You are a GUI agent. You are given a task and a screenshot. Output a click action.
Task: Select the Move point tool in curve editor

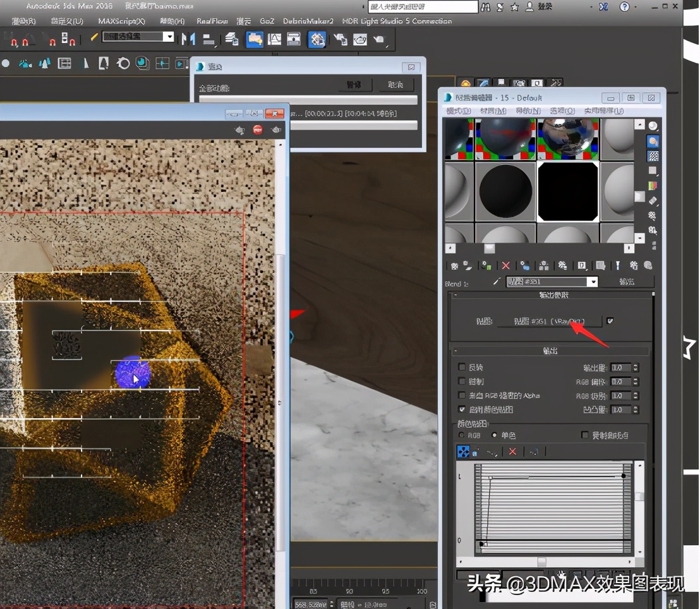point(464,451)
